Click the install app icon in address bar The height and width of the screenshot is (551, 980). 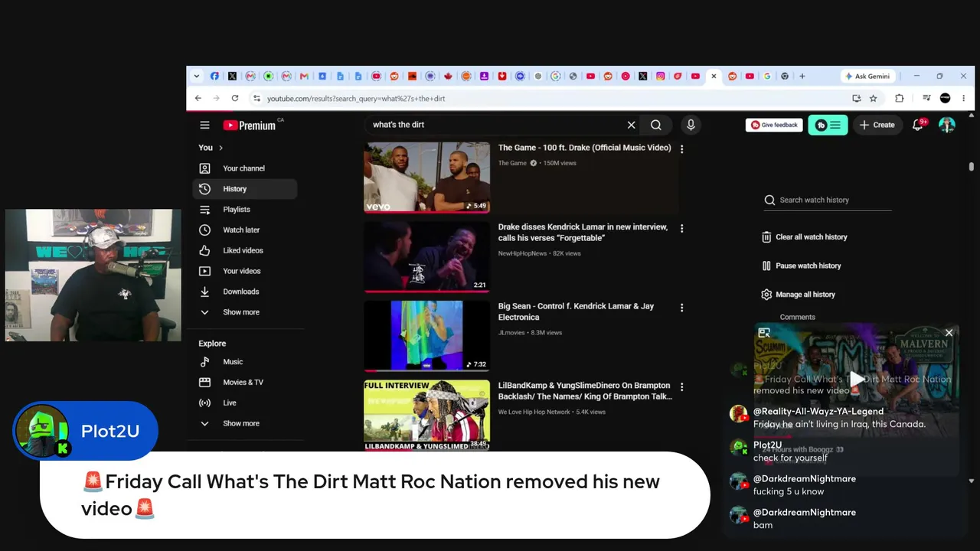tap(857, 98)
